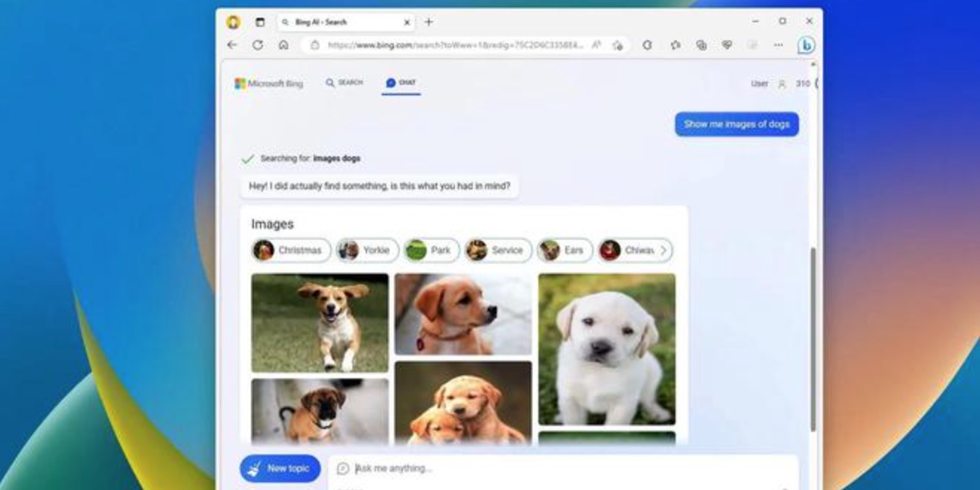The width and height of the screenshot is (980, 490).
Task: Click the browser profile avatar icon
Action: tap(233, 22)
